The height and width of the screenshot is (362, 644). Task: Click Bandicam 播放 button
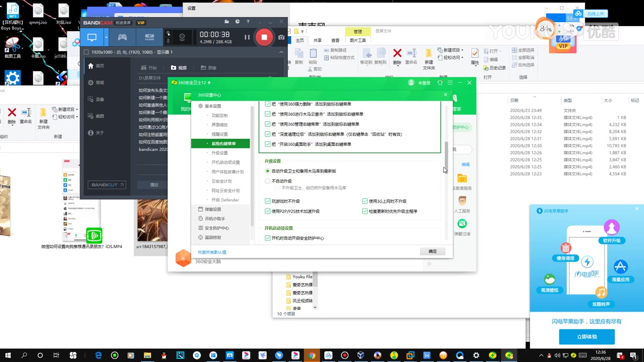point(154,185)
